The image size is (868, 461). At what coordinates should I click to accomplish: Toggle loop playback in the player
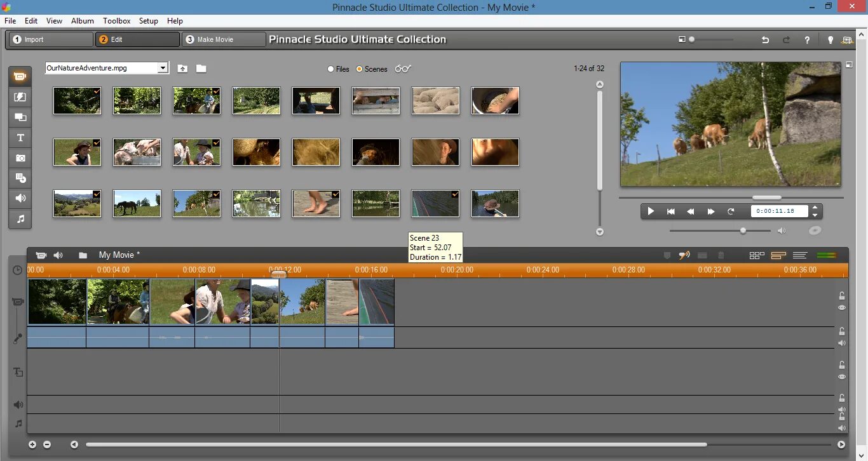point(731,211)
